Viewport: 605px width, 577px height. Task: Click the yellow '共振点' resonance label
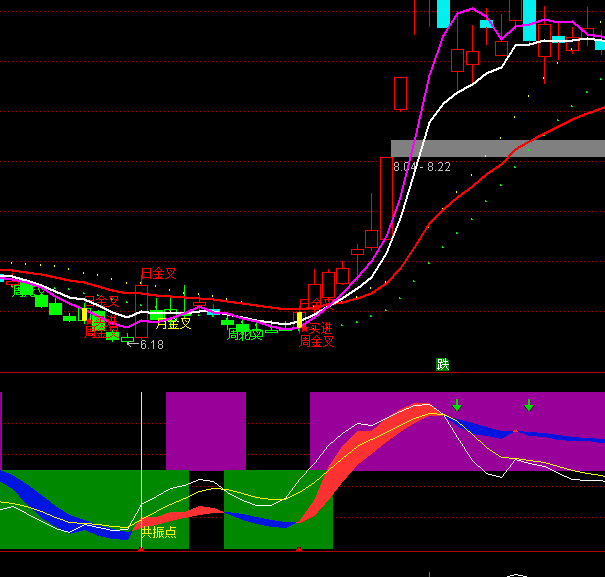(x=158, y=531)
